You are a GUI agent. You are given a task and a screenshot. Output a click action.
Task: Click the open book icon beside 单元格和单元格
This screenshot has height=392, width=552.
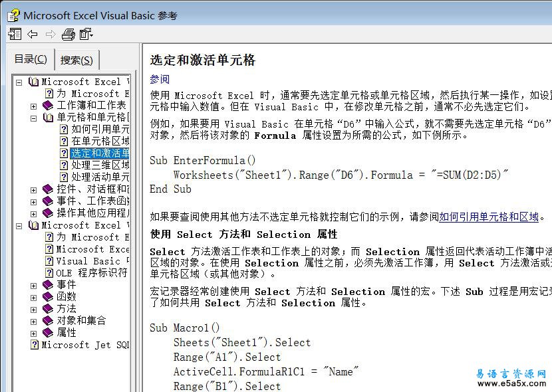tap(48, 118)
